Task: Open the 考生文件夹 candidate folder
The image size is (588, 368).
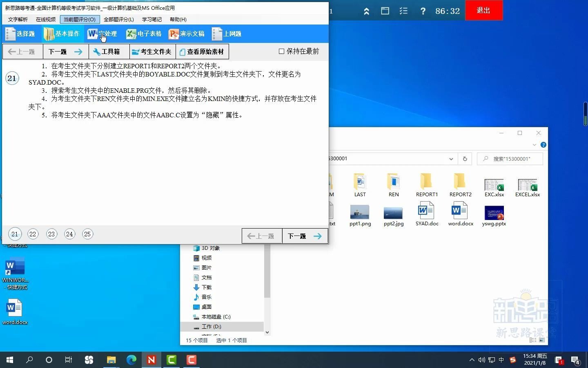Action: coord(152,52)
